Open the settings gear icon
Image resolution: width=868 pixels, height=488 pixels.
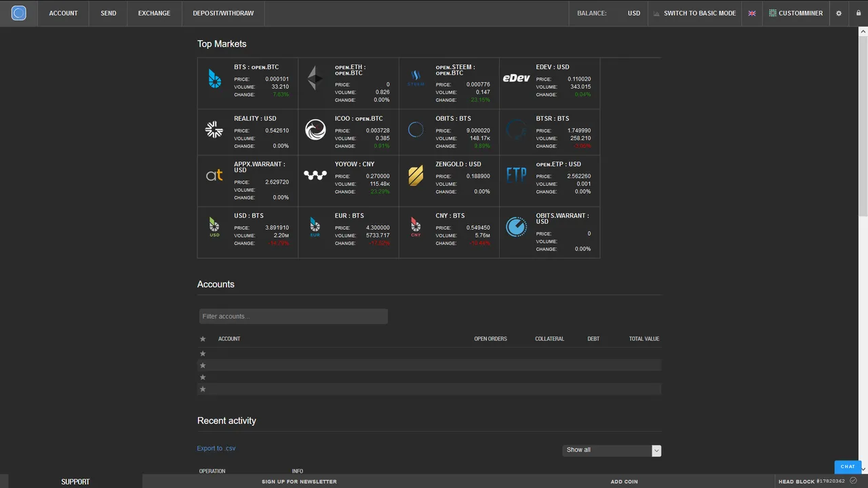tap(839, 13)
